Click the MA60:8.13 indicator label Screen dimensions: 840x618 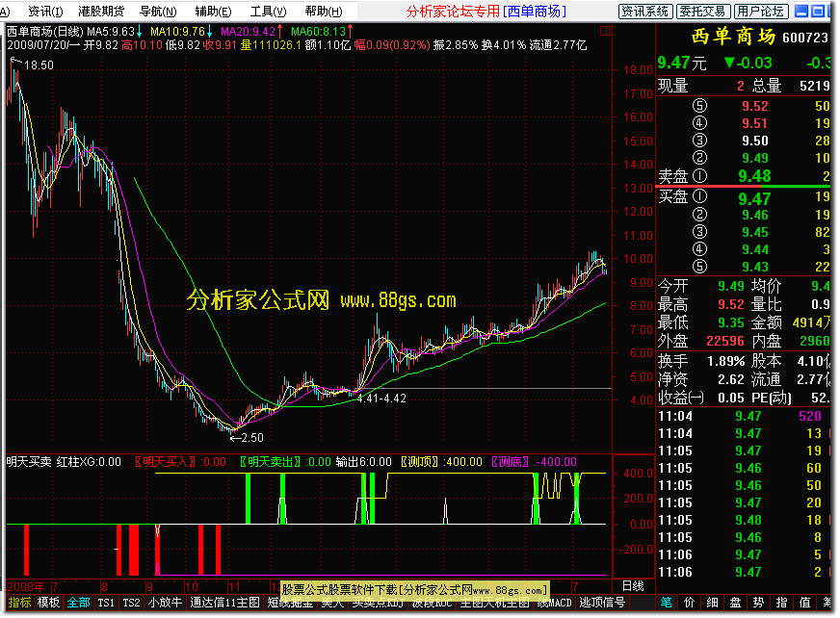coord(322,32)
